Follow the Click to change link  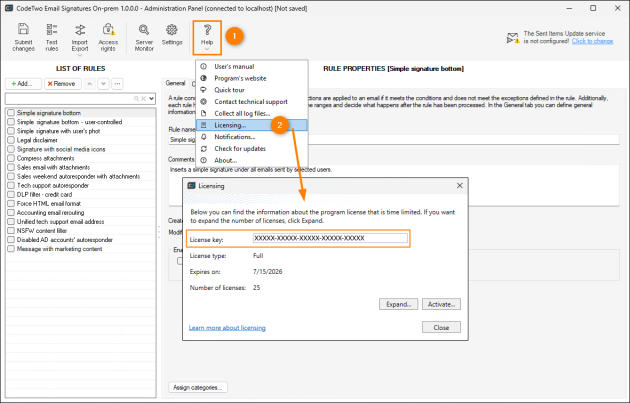[592, 41]
